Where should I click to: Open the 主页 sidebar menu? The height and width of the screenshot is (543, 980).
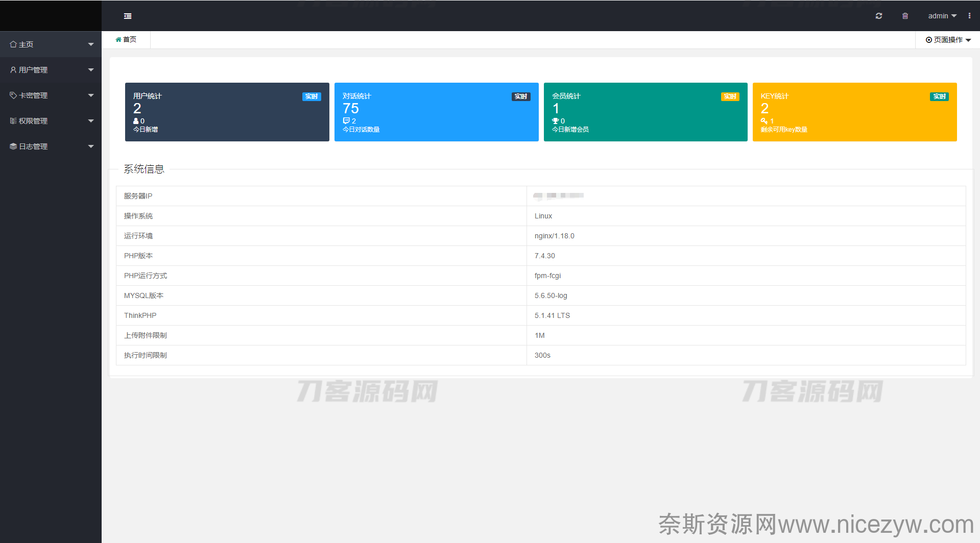click(51, 44)
